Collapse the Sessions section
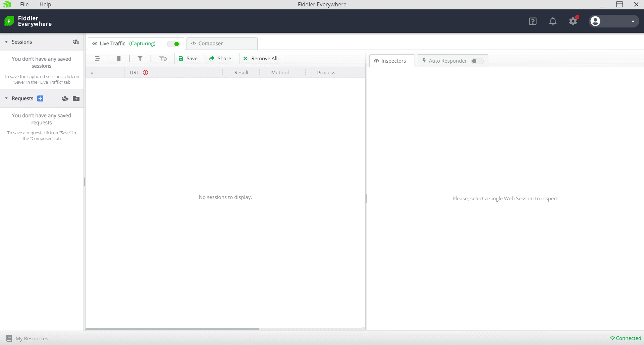This screenshot has height=345, width=644. [x=6, y=42]
